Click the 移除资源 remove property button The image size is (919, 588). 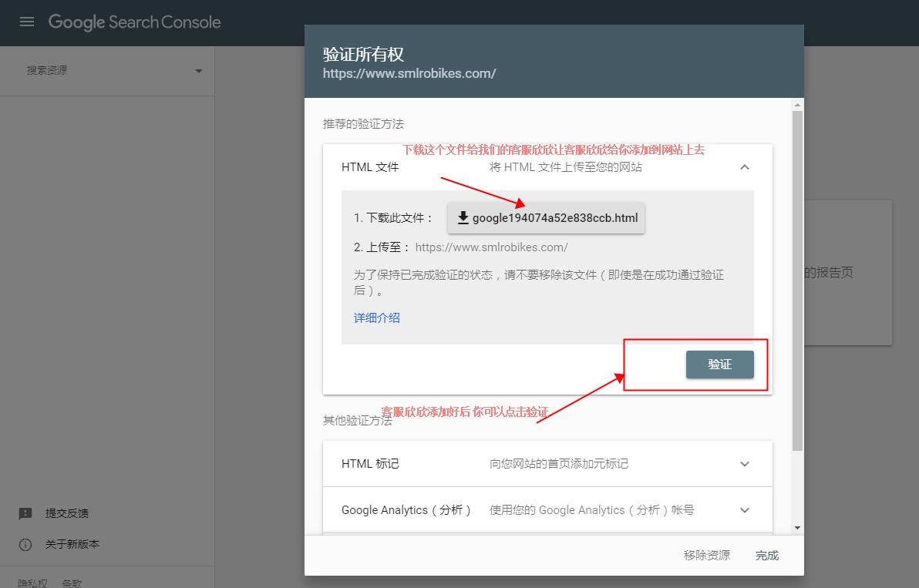(706, 556)
